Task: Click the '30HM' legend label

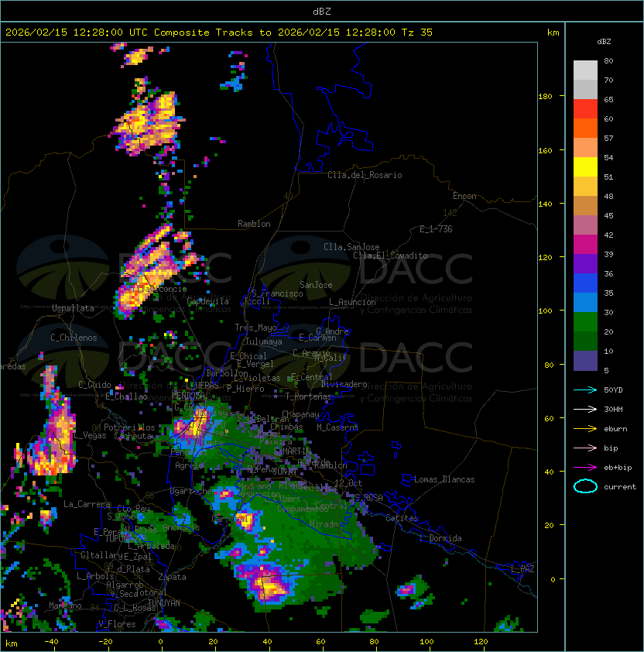Action: click(x=613, y=410)
